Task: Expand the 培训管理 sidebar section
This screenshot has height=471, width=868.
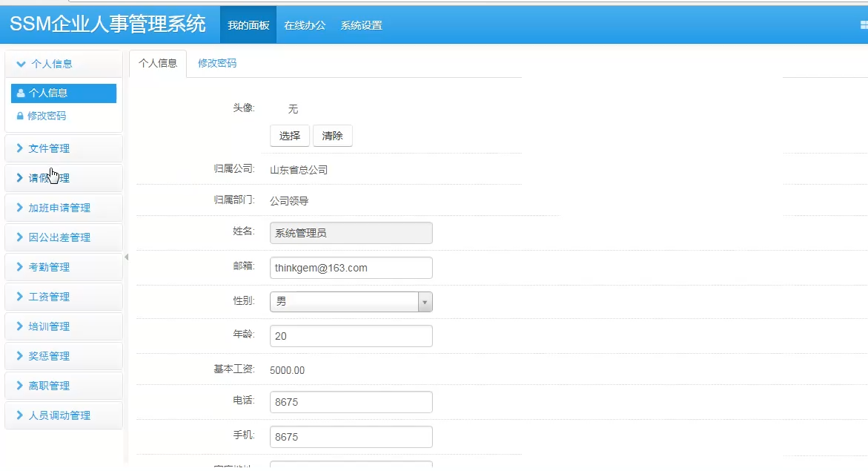Action: point(64,326)
